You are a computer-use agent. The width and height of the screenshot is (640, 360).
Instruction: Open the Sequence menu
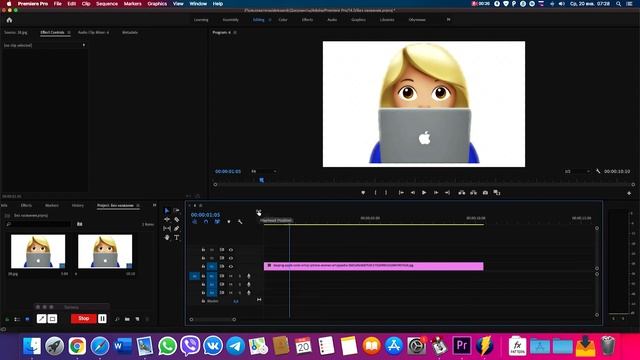107,4
